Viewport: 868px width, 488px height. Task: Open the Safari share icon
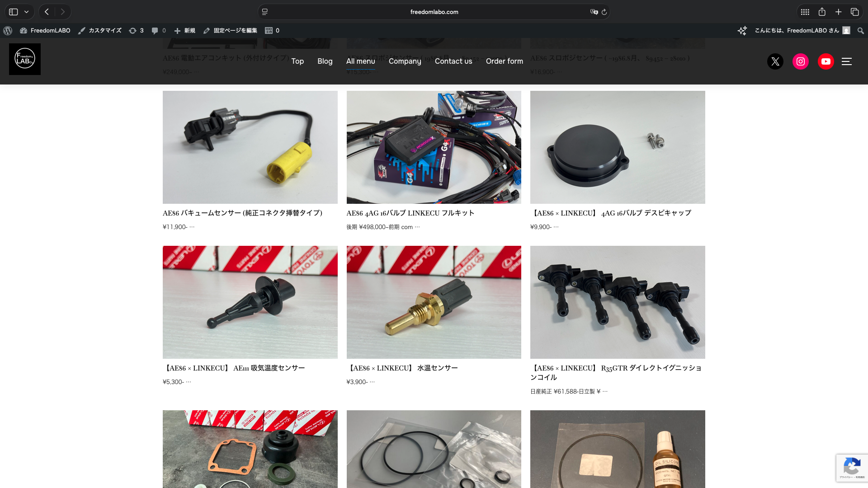pyautogui.click(x=822, y=12)
